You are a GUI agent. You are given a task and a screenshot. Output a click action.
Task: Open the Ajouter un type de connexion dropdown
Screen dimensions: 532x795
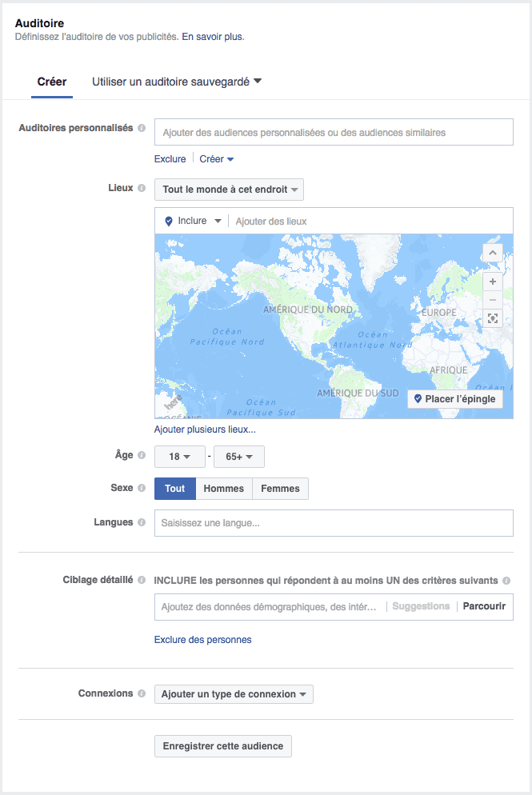(x=233, y=693)
